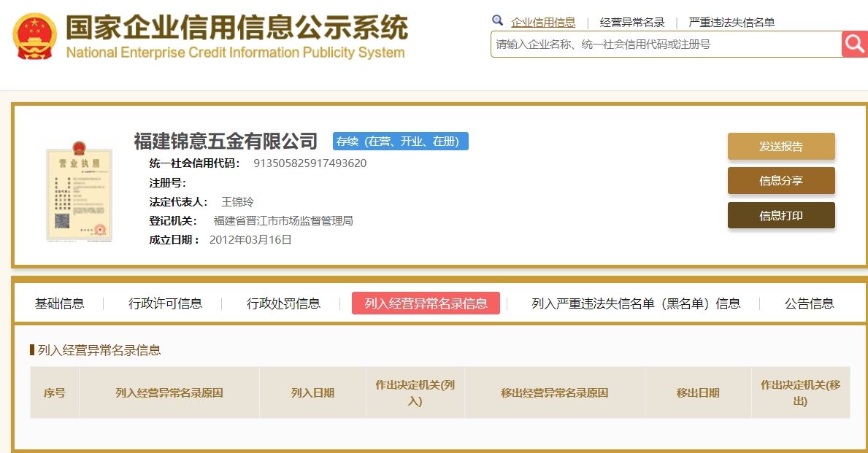
Task: Select the 企业信用信息 search category link
Action: point(543,22)
